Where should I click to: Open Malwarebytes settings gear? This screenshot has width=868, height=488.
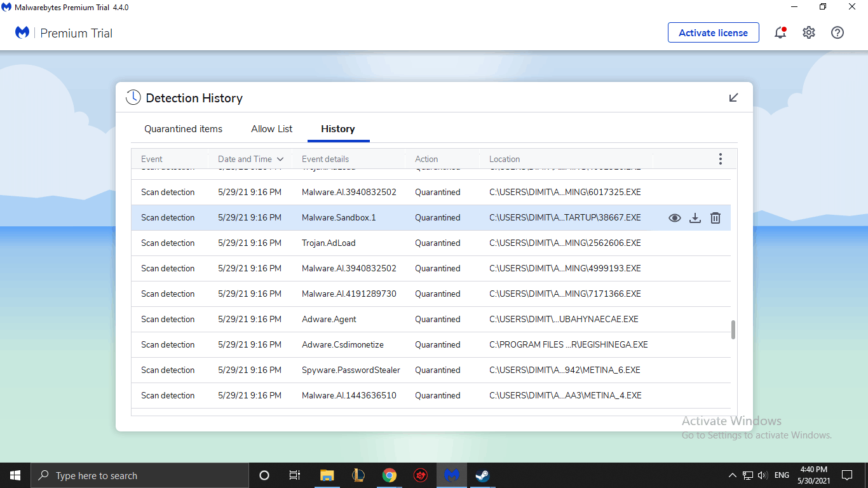tap(808, 32)
